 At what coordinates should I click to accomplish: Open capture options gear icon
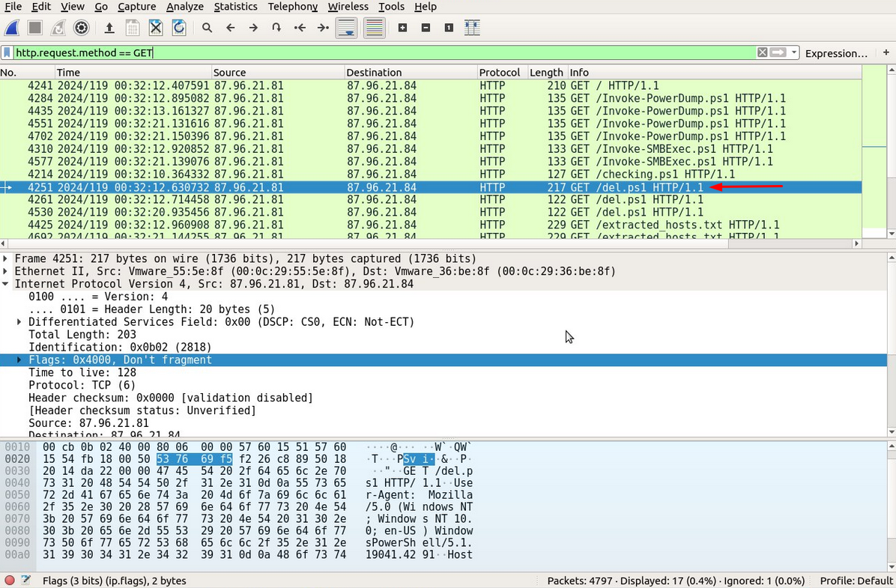(x=82, y=28)
